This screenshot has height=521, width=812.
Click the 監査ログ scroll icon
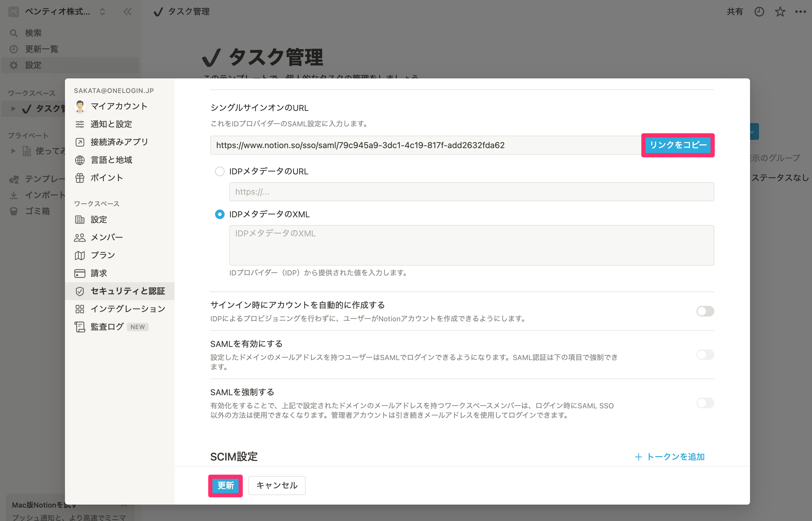tap(80, 327)
